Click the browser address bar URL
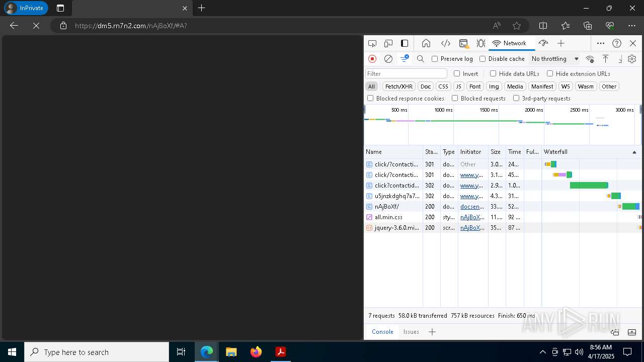The height and width of the screenshot is (362, 644). pos(131,26)
